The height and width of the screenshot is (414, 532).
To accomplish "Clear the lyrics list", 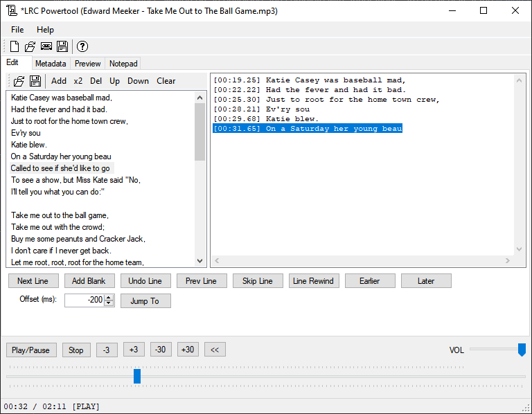I will pyautogui.click(x=166, y=81).
